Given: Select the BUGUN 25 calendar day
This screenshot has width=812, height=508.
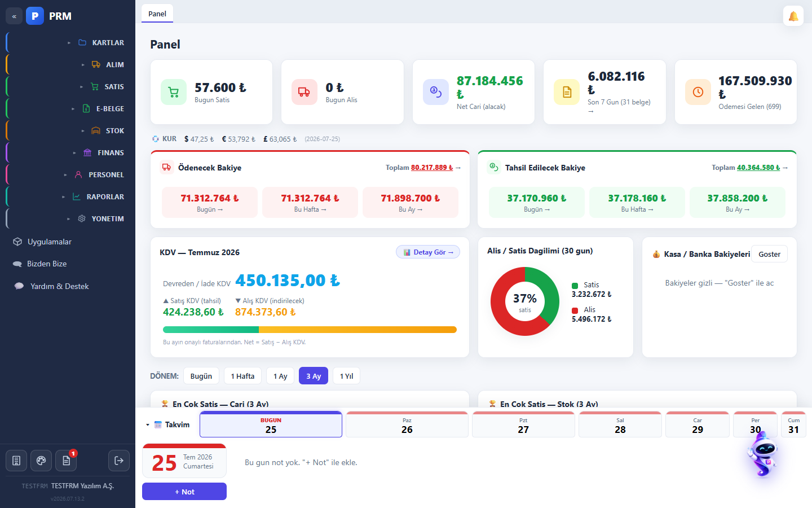Looking at the screenshot, I should pyautogui.click(x=271, y=424).
